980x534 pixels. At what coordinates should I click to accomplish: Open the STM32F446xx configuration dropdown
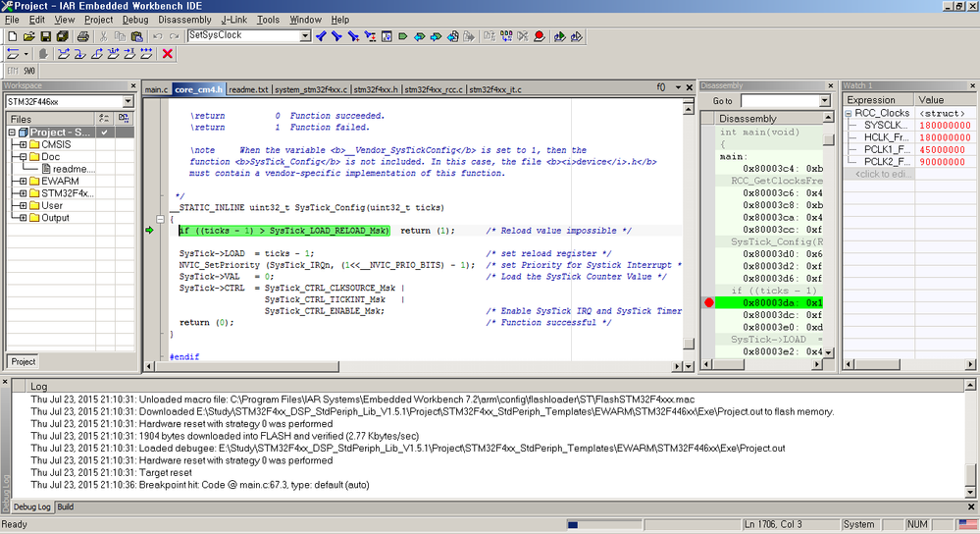click(128, 101)
